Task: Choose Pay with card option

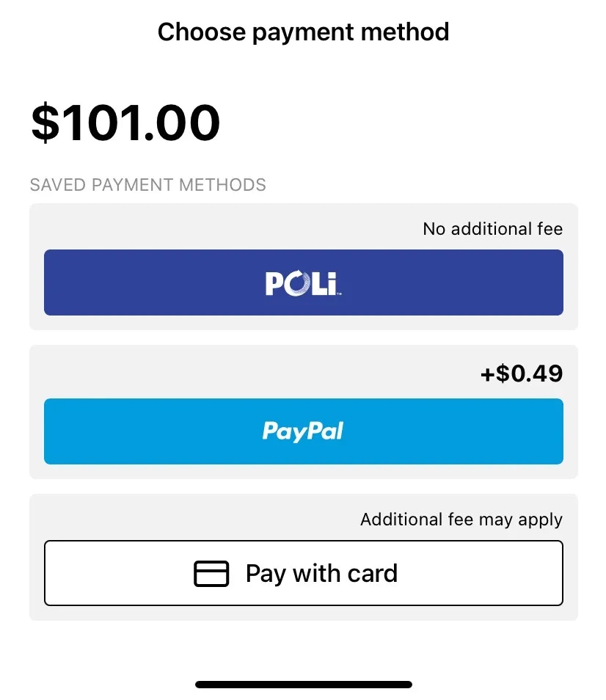Action: 304,573
